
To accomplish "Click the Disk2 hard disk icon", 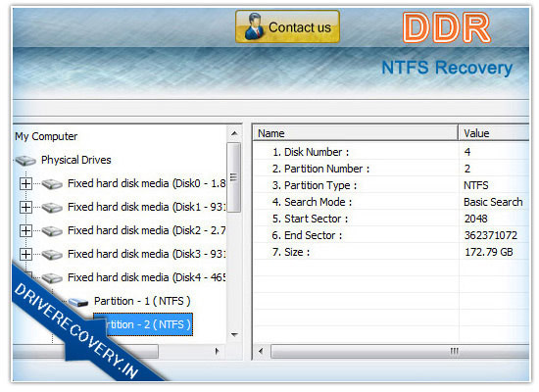I will (52, 230).
